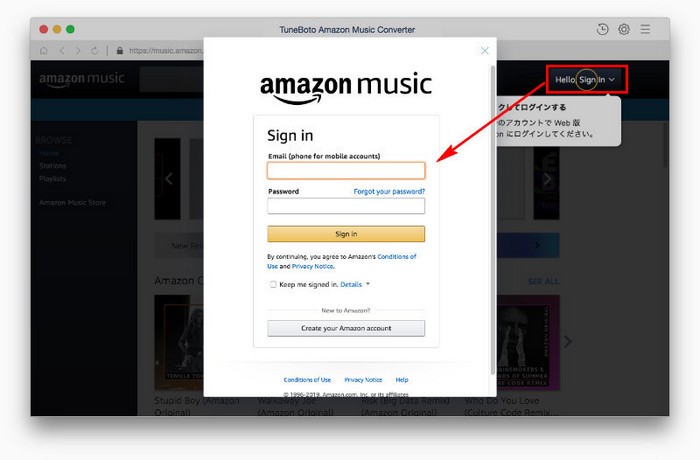Open the hamburger menu icon
Screen dimensions: 700x460
[645, 29]
